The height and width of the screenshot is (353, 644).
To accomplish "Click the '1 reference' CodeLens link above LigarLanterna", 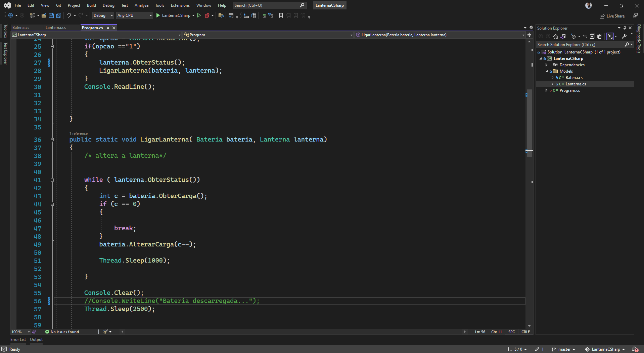I will click(78, 133).
